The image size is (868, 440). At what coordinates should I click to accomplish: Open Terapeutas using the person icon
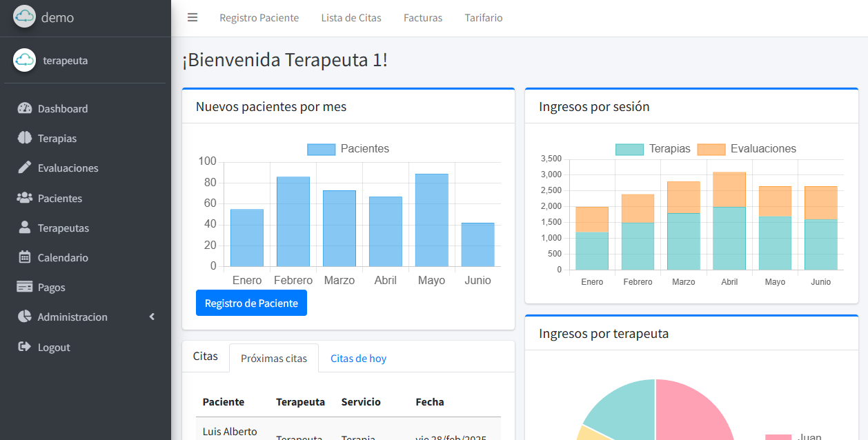pos(25,228)
